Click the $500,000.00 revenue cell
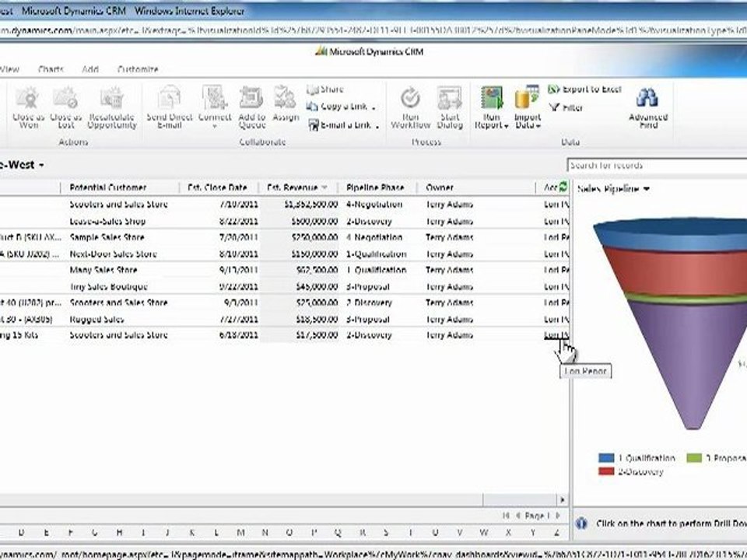 click(x=315, y=222)
